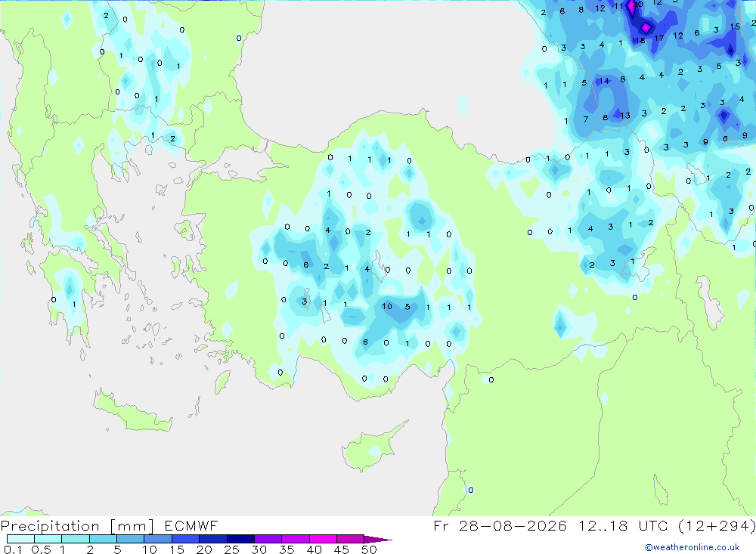Select the 30–35 mm legend color box

pyautogui.click(x=268, y=539)
